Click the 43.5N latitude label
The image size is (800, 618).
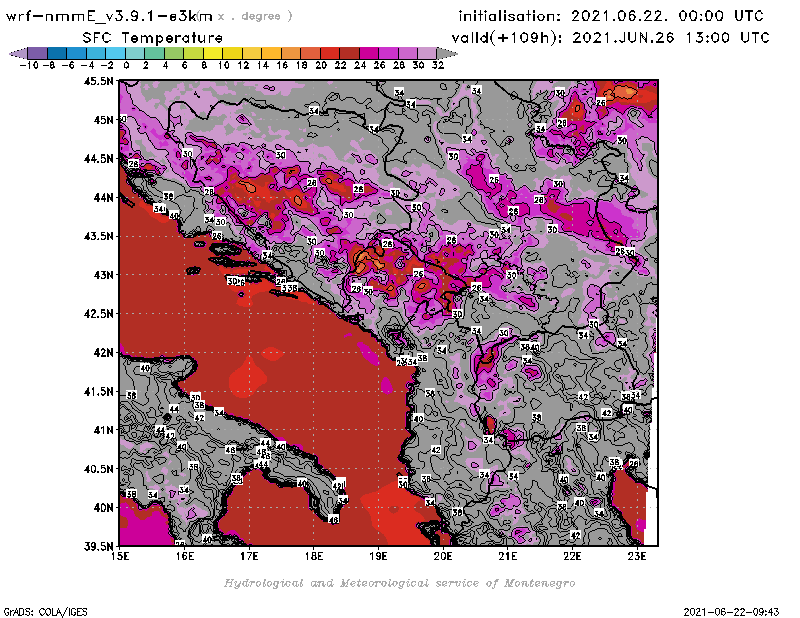(x=98, y=236)
